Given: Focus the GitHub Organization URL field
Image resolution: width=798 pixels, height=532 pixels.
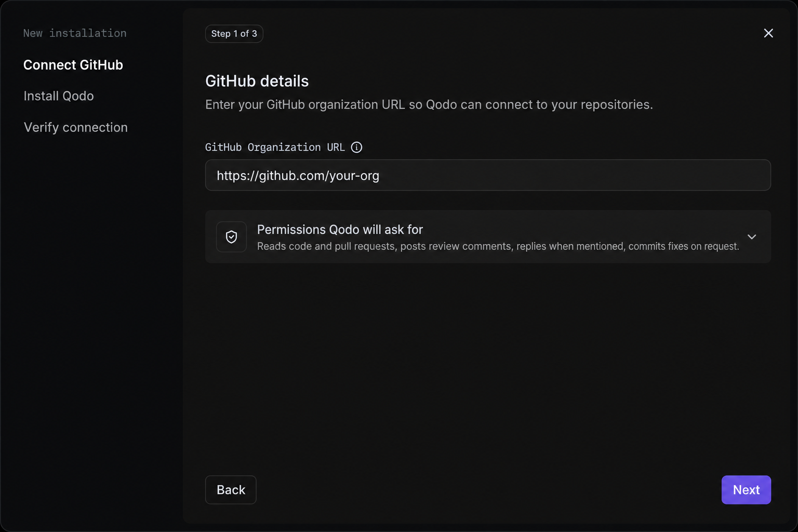Looking at the screenshot, I should pos(488,175).
